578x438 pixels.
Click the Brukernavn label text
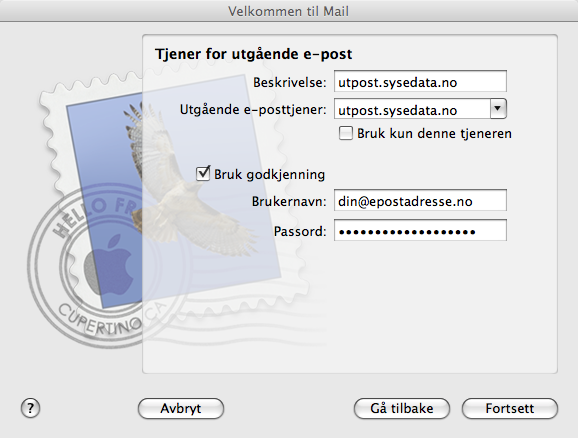pos(289,201)
